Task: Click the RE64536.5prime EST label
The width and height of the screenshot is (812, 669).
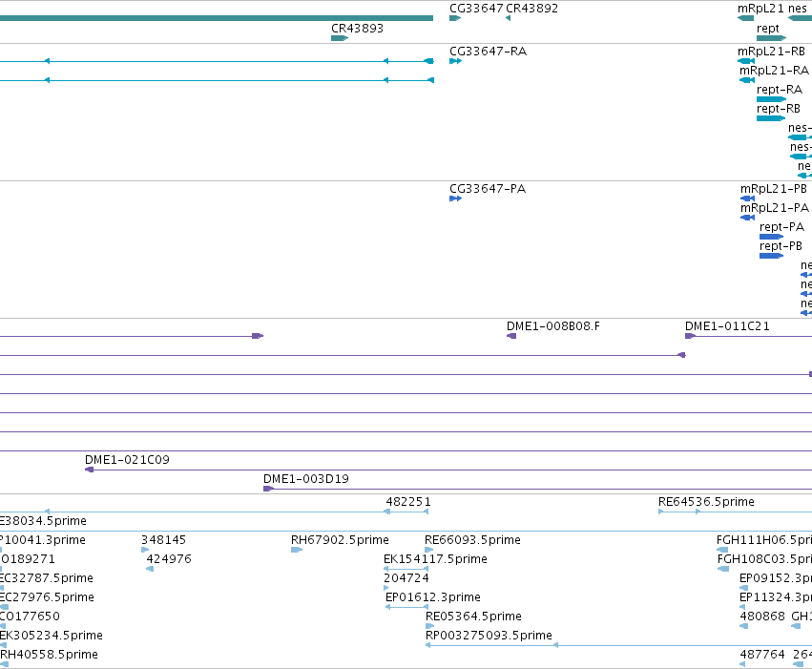Action: tap(706, 502)
